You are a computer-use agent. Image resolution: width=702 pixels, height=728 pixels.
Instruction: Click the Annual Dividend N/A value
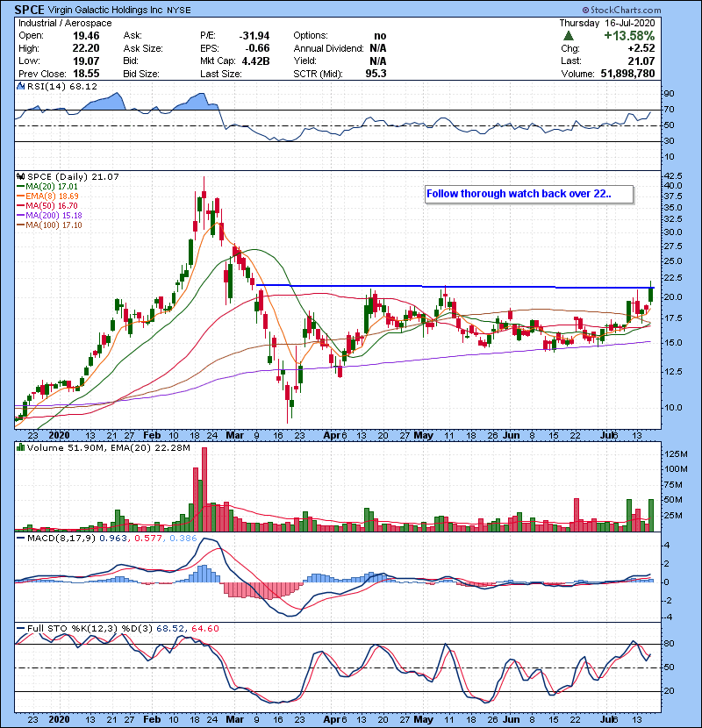click(378, 48)
